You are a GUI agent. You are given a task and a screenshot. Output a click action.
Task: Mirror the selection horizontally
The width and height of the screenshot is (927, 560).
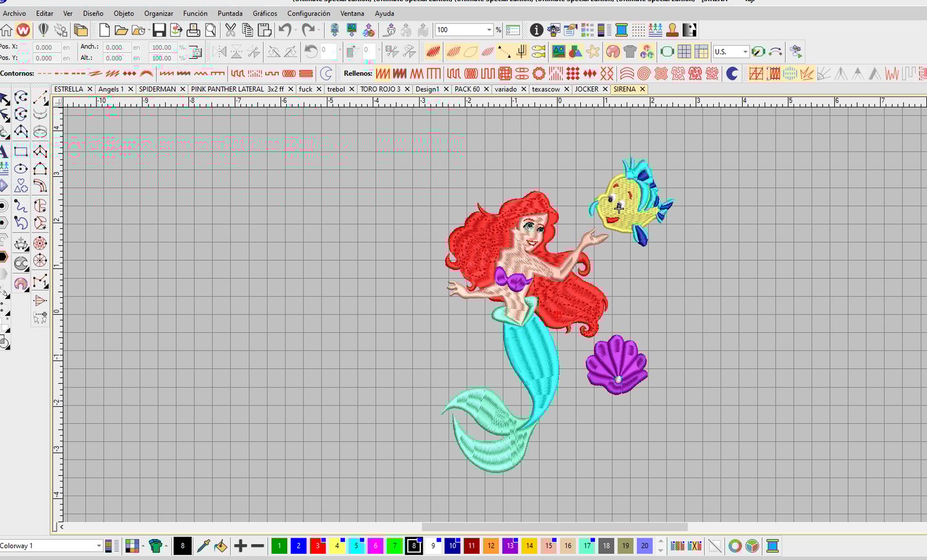[219, 52]
